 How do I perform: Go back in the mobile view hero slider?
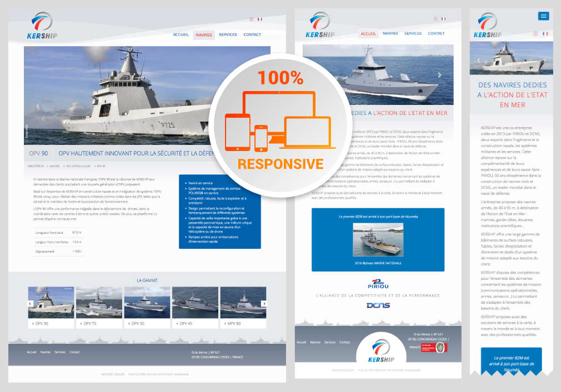click(x=478, y=61)
